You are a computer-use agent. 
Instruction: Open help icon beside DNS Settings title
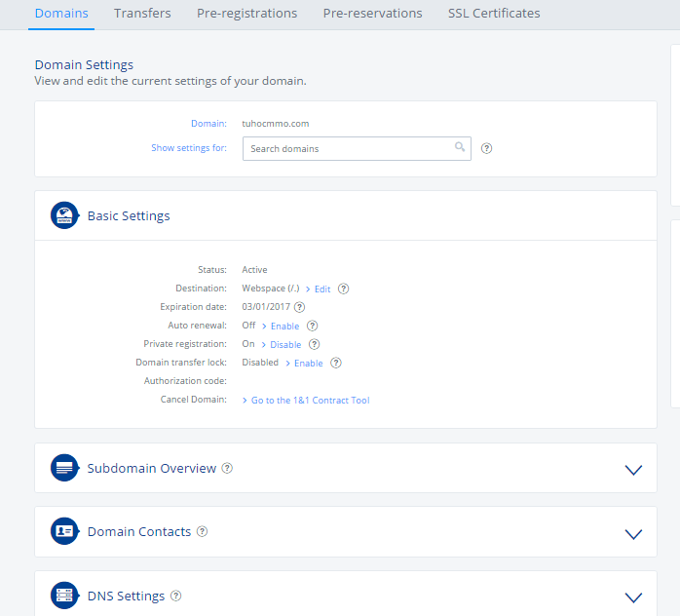click(176, 596)
